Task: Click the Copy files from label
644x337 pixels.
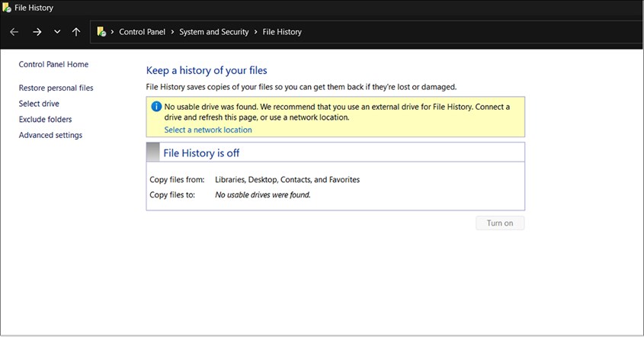Action: coord(177,180)
